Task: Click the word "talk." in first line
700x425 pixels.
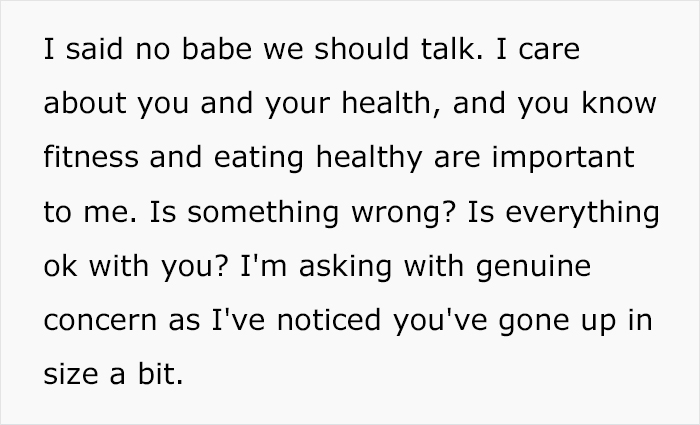Action: 452,48
